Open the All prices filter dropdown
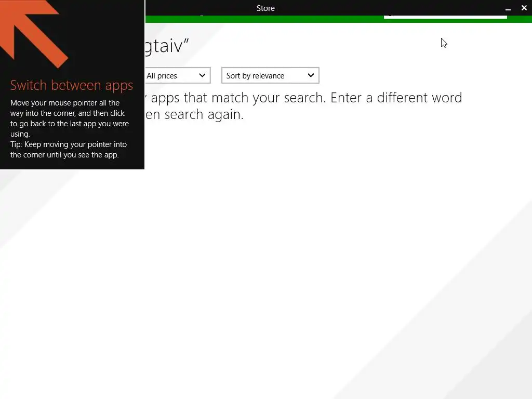 (x=178, y=75)
